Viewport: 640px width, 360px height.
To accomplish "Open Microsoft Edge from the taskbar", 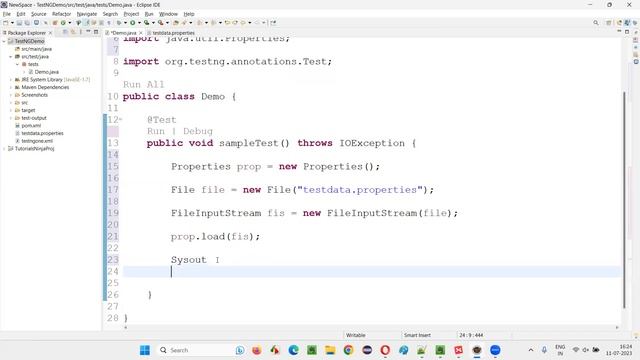I will tap(293, 350).
